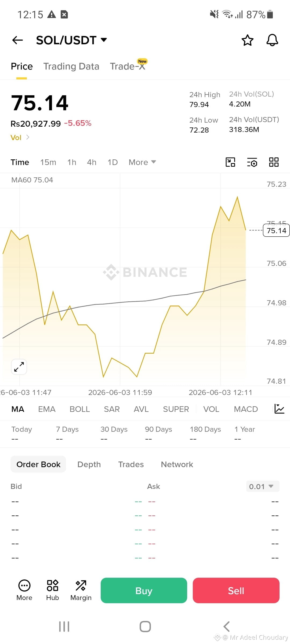Switch to the Trading Data tab
The width and height of the screenshot is (290, 644).
[71, 66]
